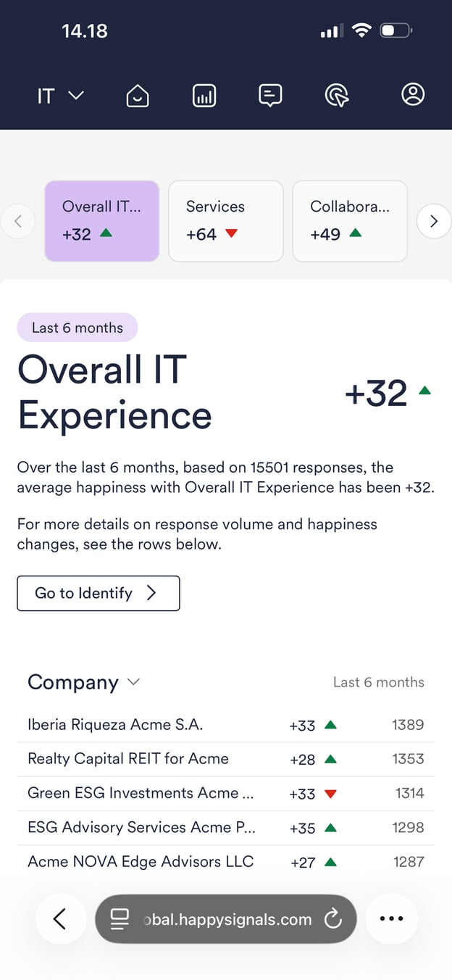
Task: Click the Go to Identify button
Action: click(x=99, y=593)
